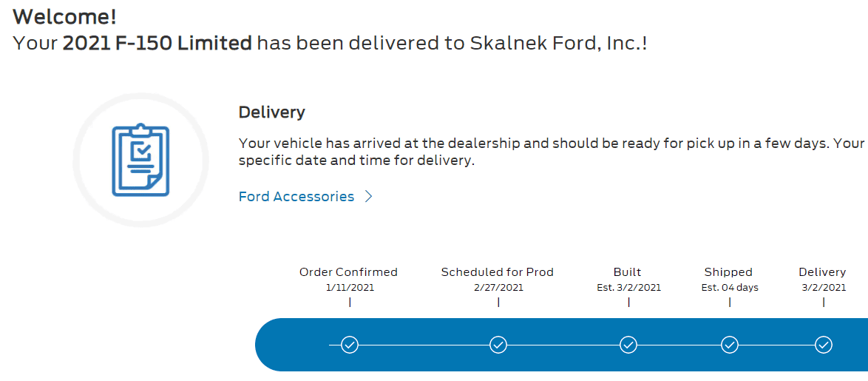Click the 2/27/2021 production date
Viewport: 868px width, 381px height.
click(x=498, y=288)
